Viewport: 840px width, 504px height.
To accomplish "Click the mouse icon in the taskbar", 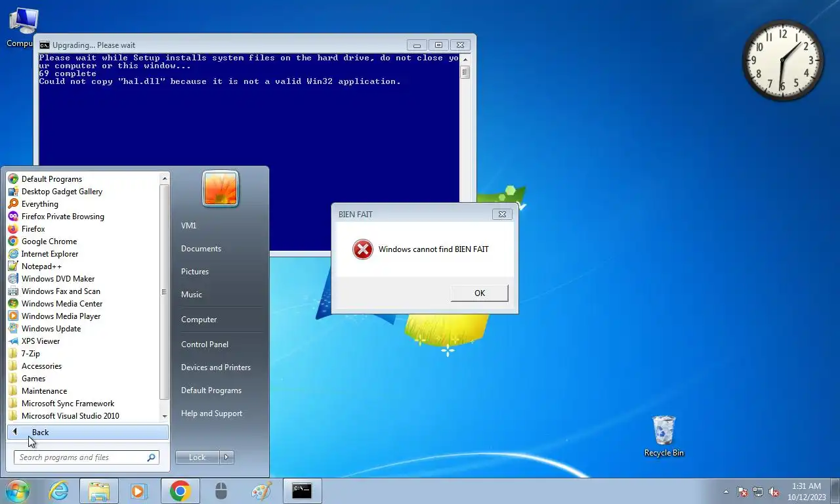I will (221, 491).
